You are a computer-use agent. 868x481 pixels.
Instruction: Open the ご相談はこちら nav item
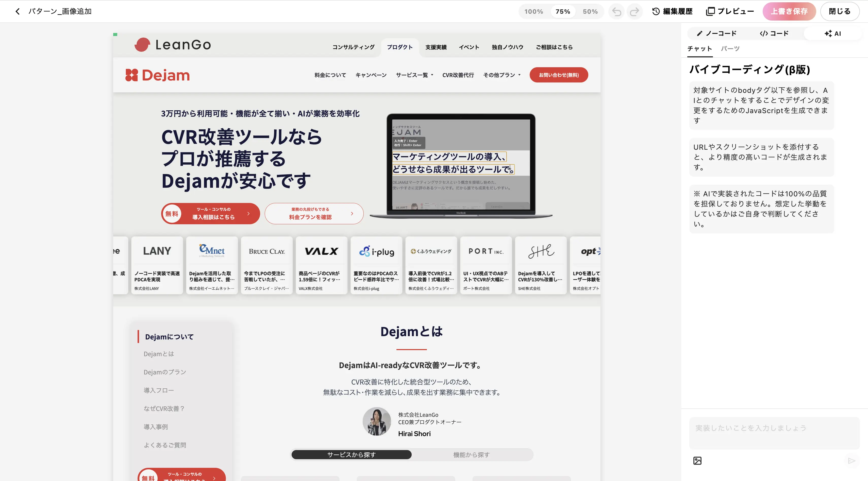554,47
